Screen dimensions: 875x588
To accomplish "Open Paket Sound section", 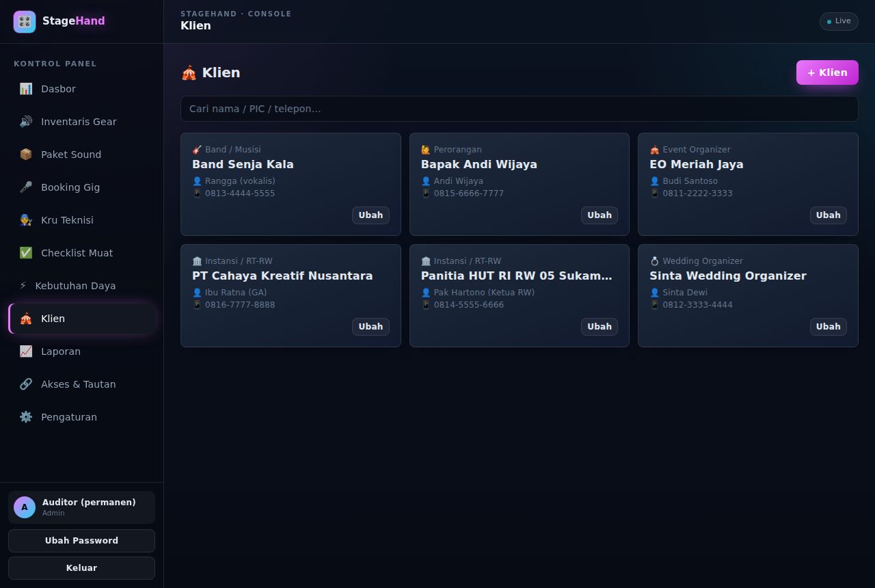I will [x=82, y=155].
